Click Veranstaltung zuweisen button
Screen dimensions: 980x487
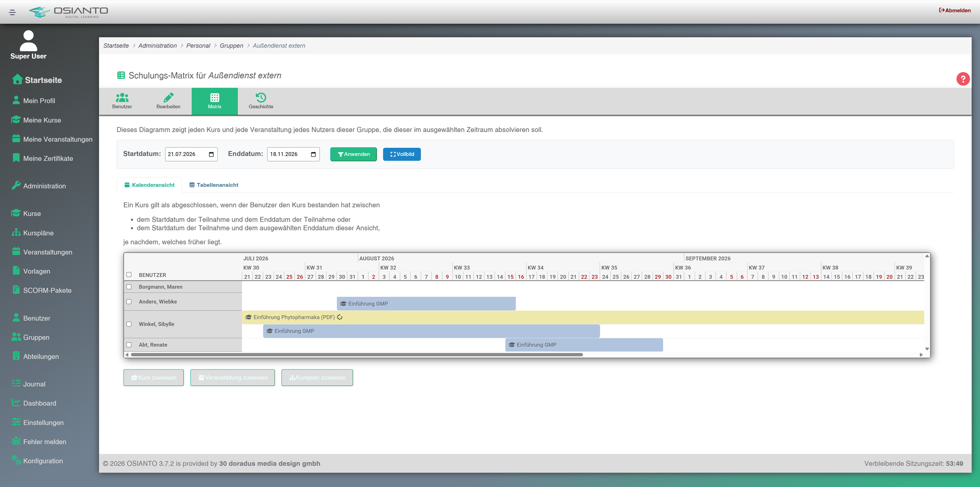tap(232, 378)
